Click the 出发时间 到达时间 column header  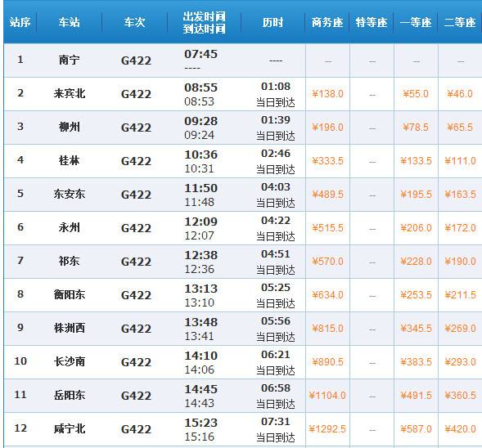coord(204,22)
